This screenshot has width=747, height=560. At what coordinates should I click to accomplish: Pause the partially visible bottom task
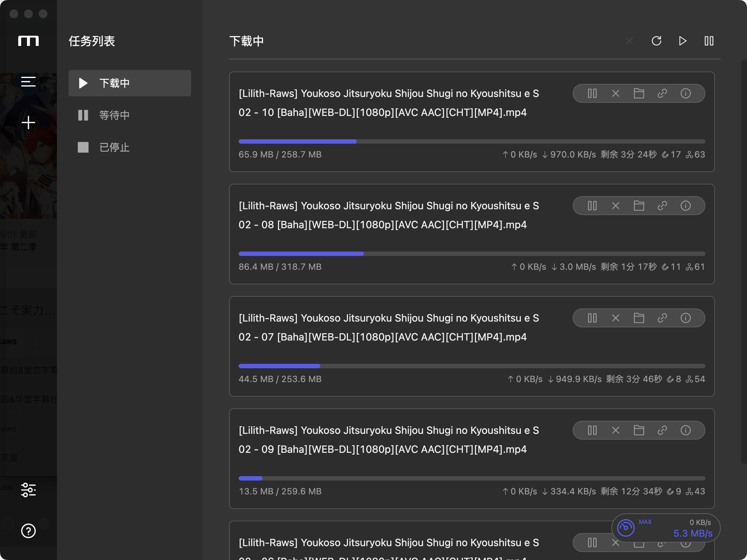tap(592, 542)
